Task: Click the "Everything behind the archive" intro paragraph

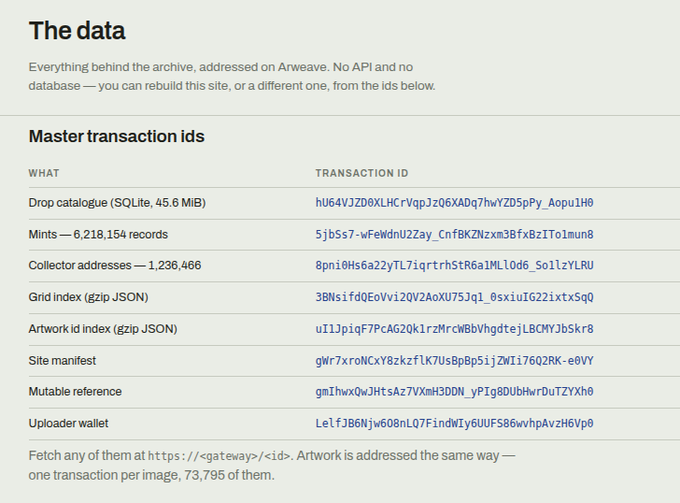Action: click(232, 76)
